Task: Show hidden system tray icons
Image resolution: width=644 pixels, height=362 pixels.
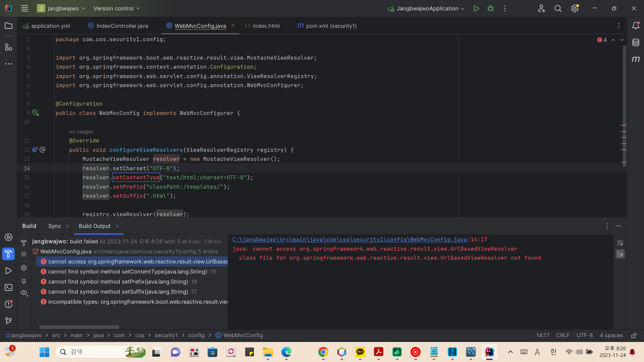Action: (x=510, y=352)
